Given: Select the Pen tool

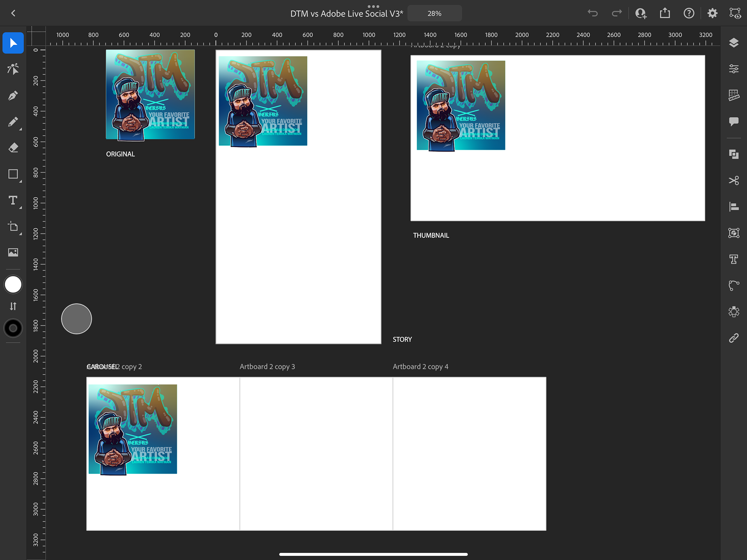Looking at the screenshot, I should 13,95.
